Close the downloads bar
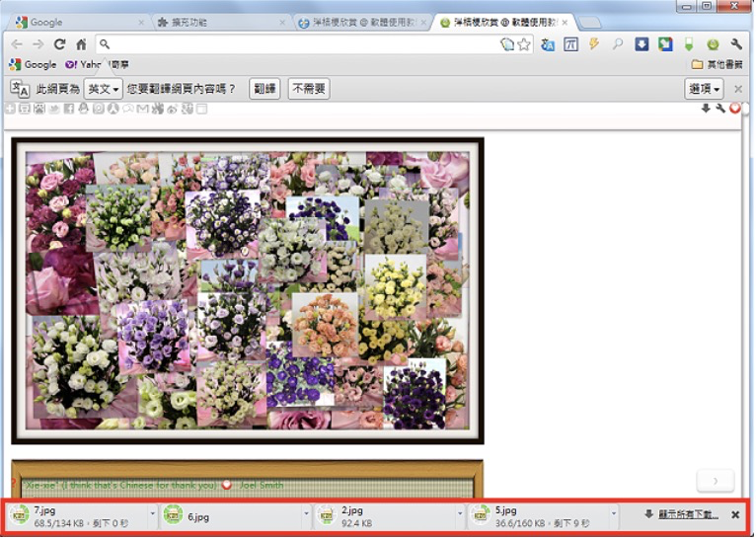 click(735, 514)
